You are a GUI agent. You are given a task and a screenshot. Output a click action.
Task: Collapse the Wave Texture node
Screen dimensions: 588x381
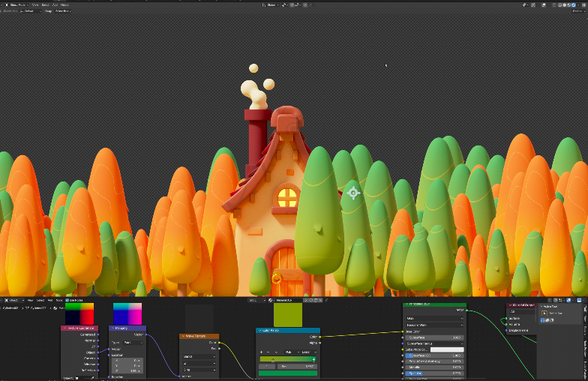tap(183, 336)
